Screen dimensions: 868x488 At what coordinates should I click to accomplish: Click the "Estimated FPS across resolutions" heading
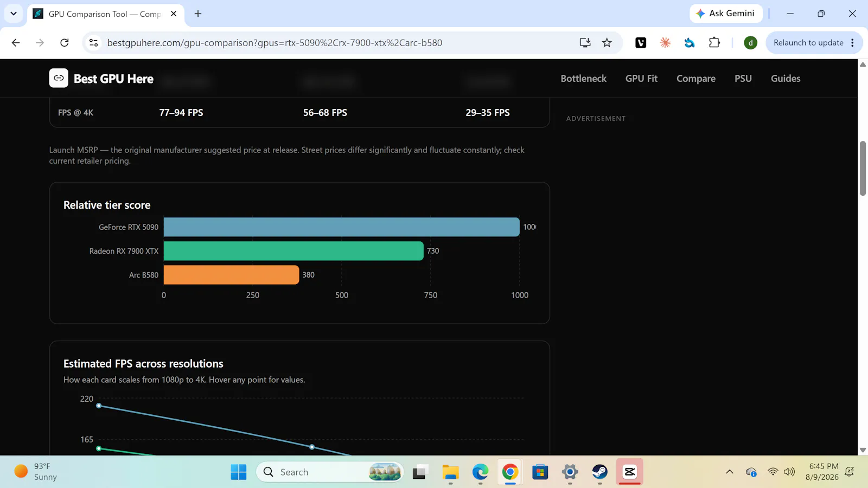coord(143,364)
